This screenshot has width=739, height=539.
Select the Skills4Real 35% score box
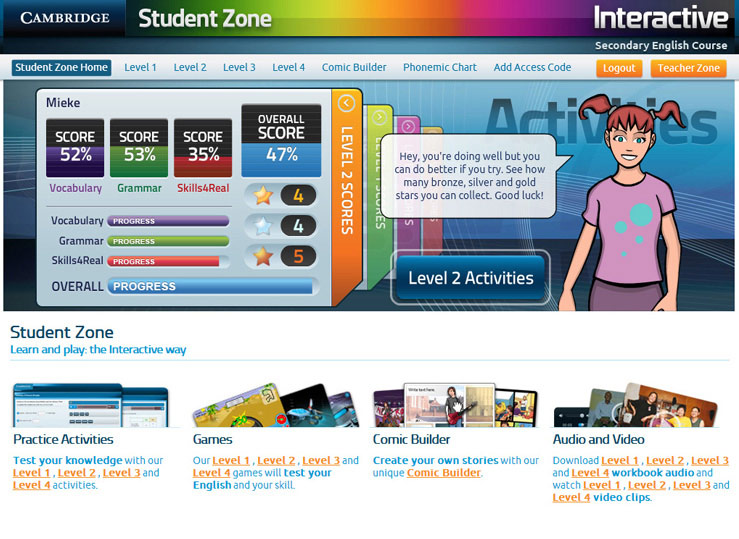(203, 148)
